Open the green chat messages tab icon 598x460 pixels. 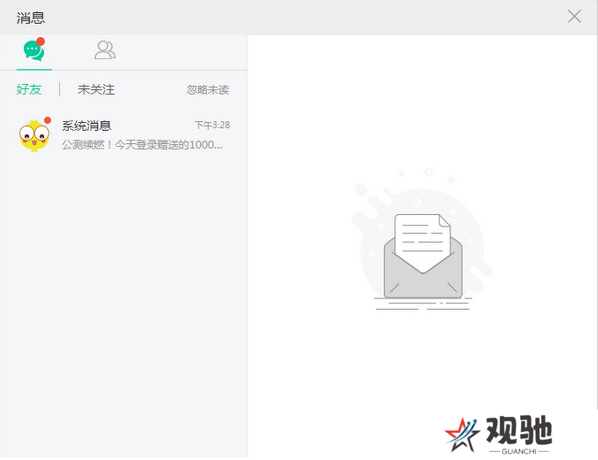(34, 51)
